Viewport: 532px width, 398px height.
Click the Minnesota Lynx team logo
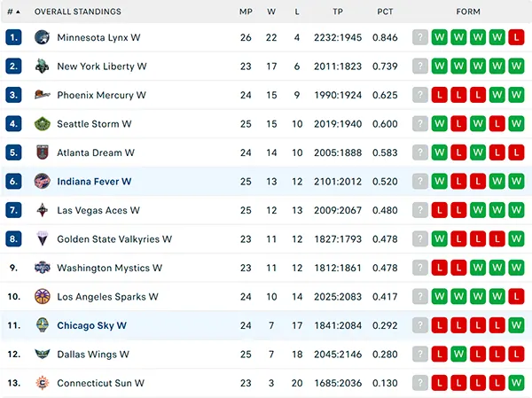pos(42,37)
